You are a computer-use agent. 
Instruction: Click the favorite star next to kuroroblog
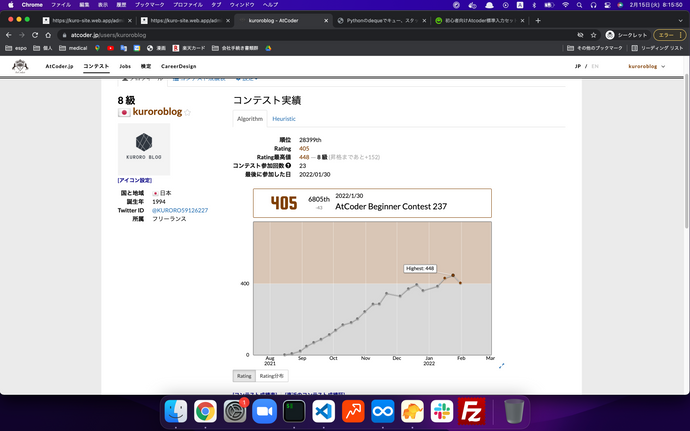pos(187,112)
